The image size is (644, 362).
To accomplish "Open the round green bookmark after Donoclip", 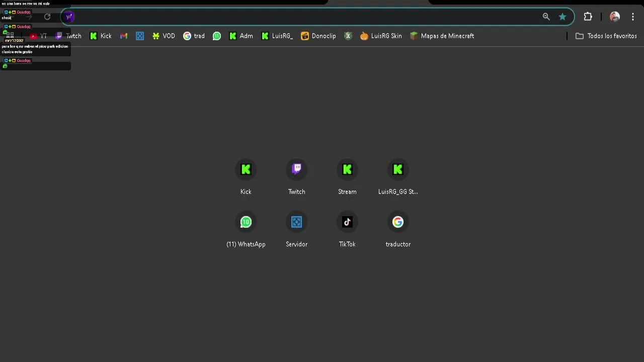I will 348,36.
